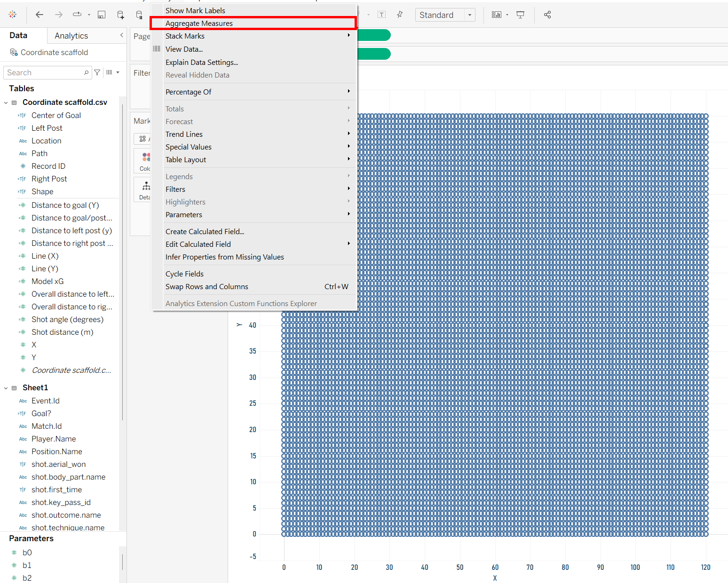
Task: Save the workbook with the save icon
Action: [x=101, y=15]
